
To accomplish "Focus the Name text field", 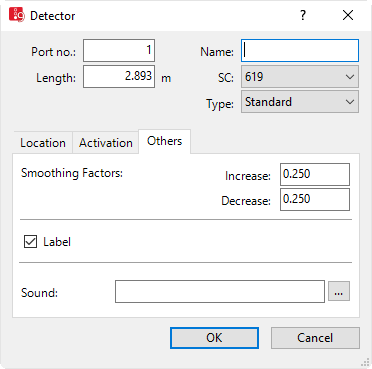I will point(300,51).
